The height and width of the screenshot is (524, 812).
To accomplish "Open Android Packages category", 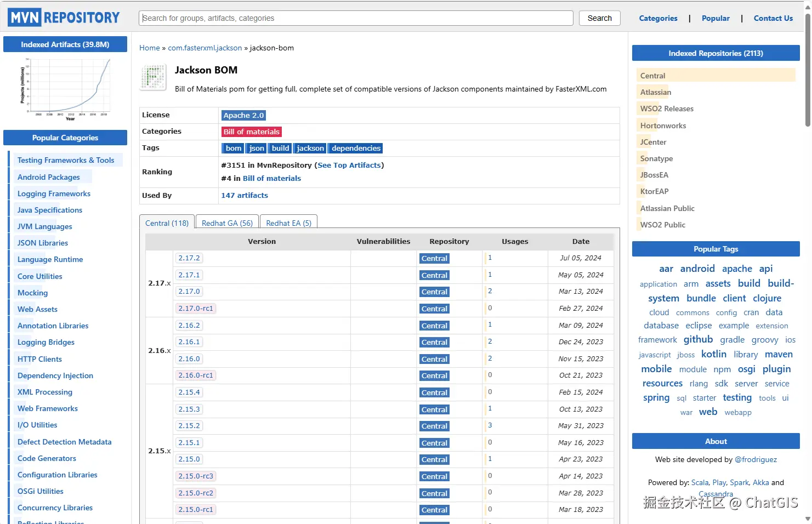I will (49, 177).
